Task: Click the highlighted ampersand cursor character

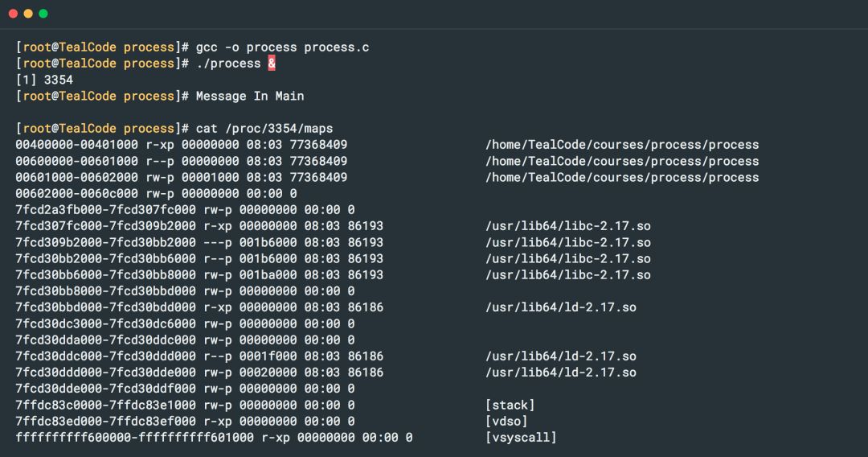Action: coord(272,63)
